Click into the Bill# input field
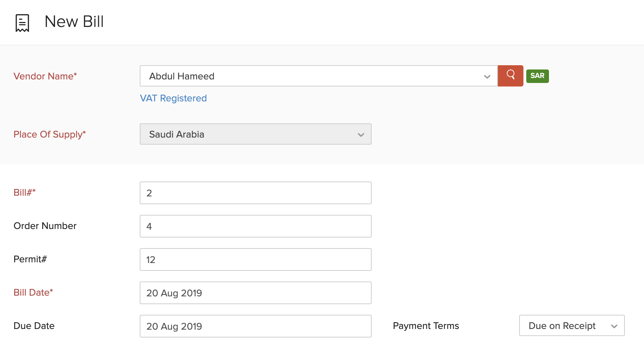Image resolution: width=644 pixels, height=363 pixels. tap(255, 193)
